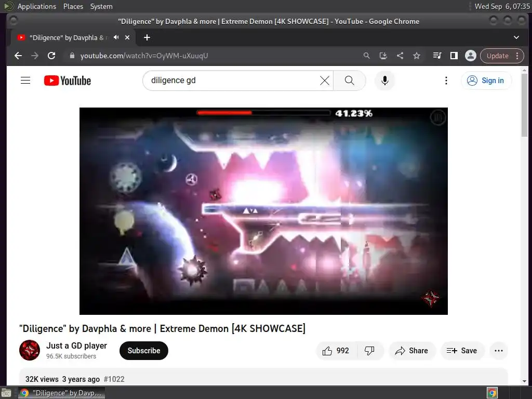
Task: Mute the tab via speaker icon
Action: (116, 37)
